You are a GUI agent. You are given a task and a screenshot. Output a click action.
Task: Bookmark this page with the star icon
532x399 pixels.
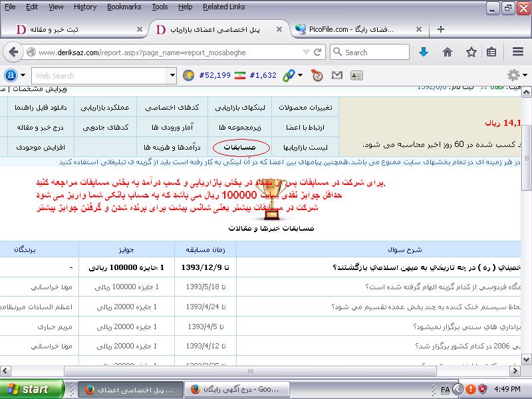pos(471,53)
